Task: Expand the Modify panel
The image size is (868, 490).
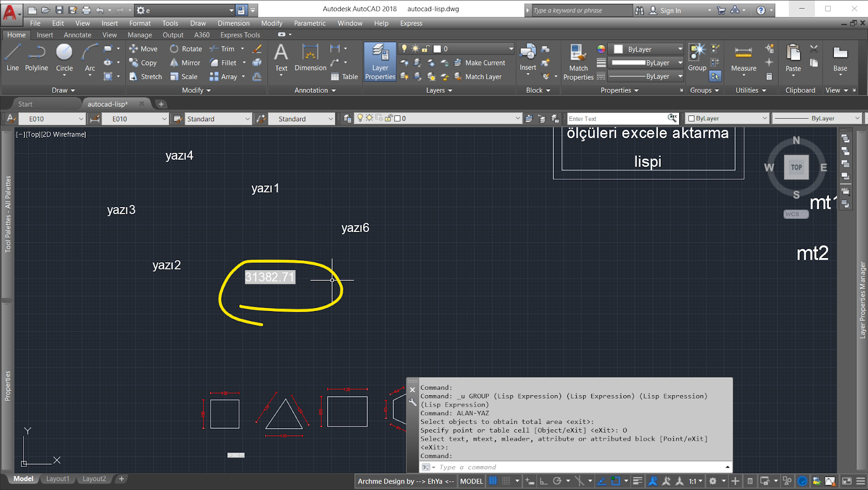Action: [x=196, y=91]
